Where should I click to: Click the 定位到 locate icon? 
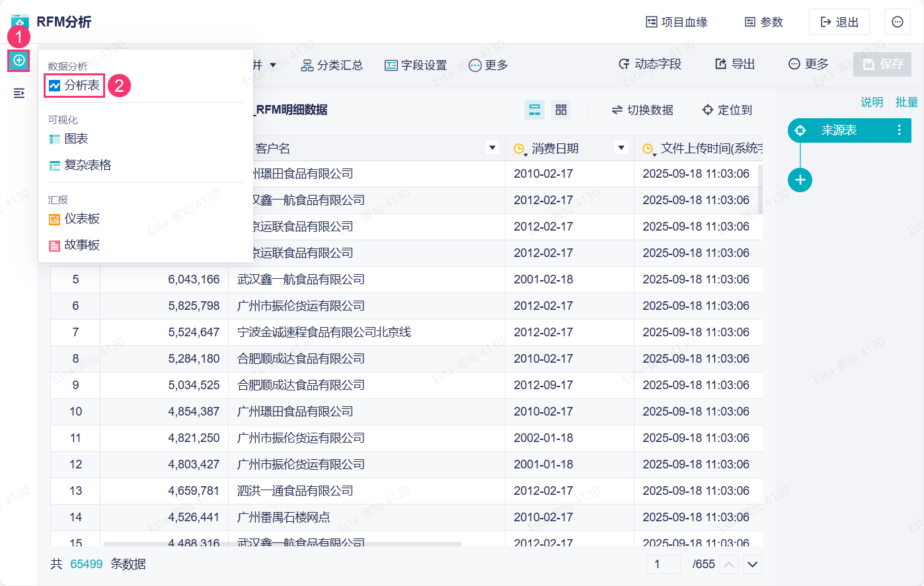tap(708, 110)
